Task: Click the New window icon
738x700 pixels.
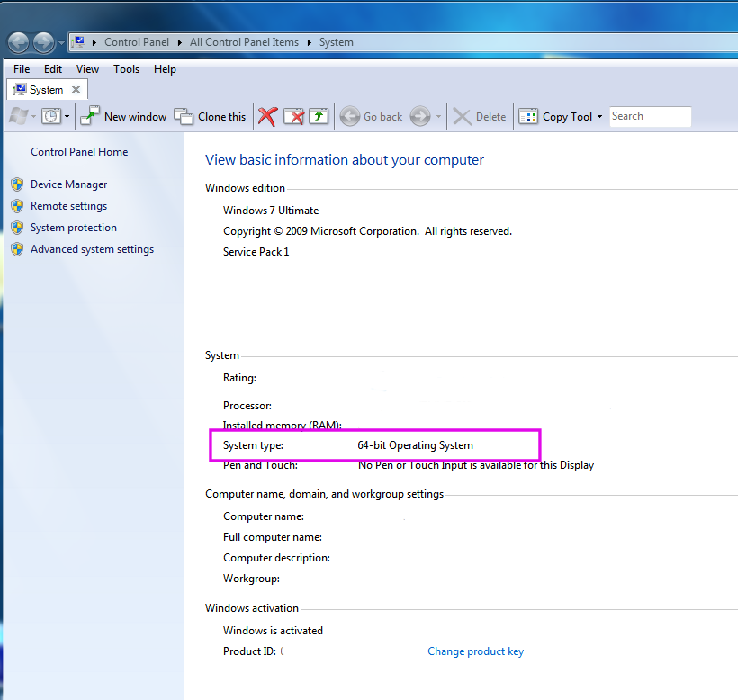Action: pyautogui.click(x=90, y=116)
